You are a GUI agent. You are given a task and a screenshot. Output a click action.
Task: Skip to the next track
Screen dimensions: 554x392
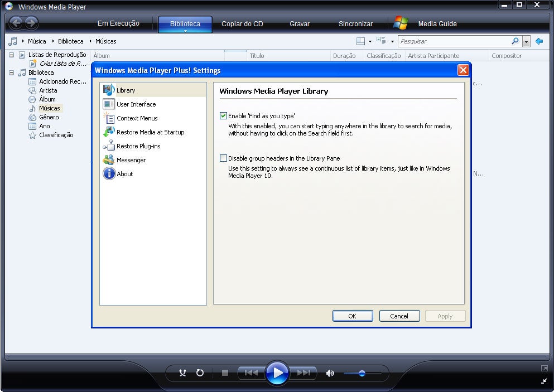304,373
